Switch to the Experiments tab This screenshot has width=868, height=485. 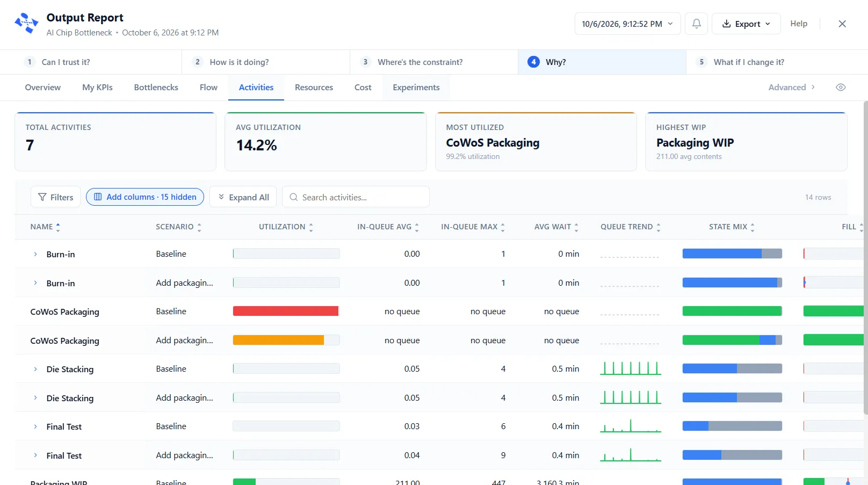(416, 87)
